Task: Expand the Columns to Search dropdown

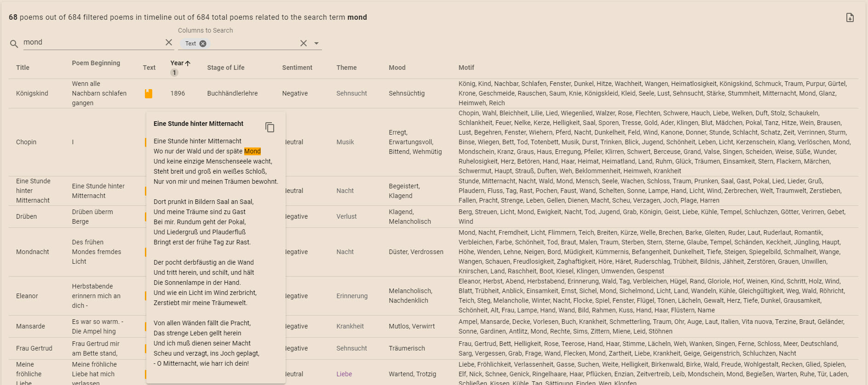Action: click(316, 43)
